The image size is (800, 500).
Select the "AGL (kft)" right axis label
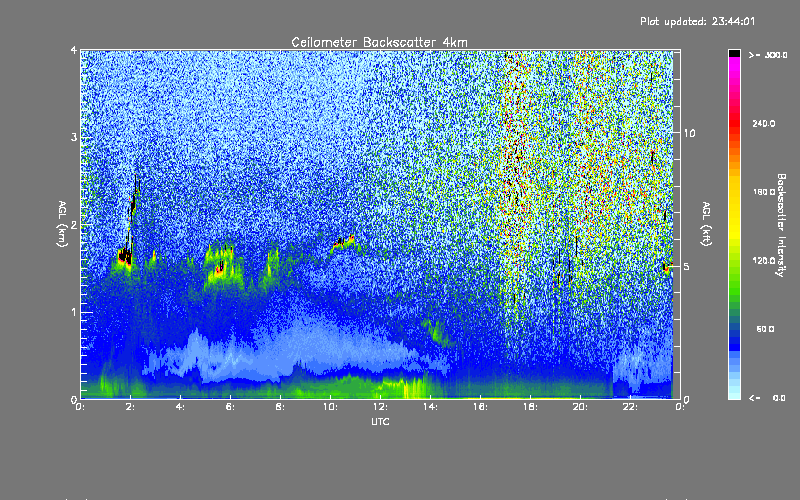[x=706, y=224]
